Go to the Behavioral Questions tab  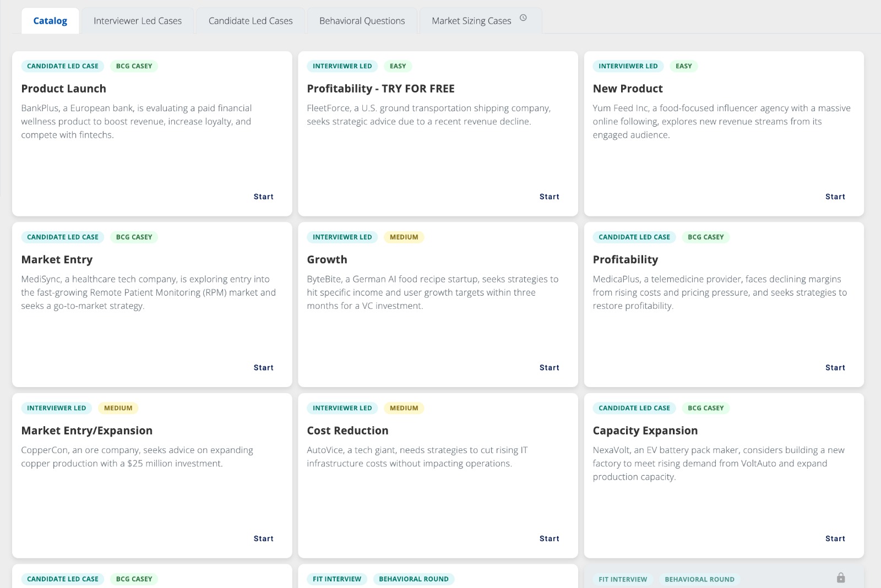(362, 21)
